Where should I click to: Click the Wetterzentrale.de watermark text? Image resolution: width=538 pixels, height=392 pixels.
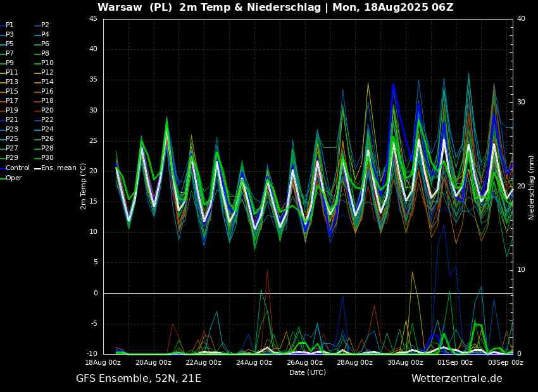point(457,379)
